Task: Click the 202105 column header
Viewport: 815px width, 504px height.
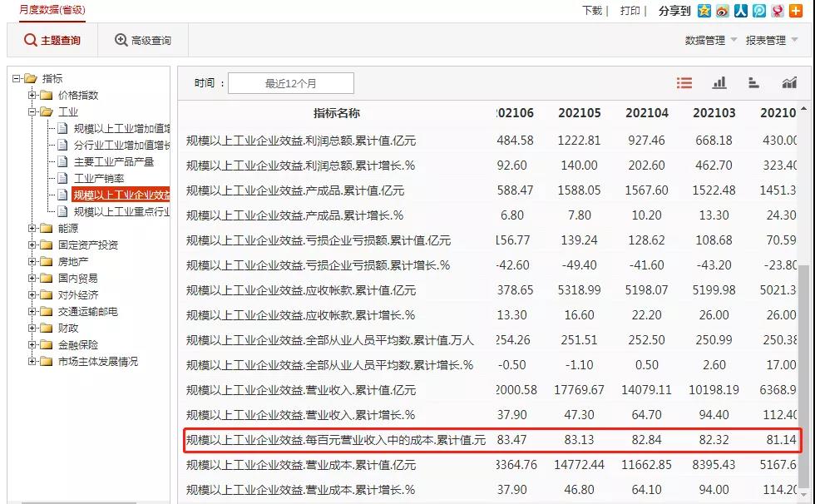Action: (579, 113)
